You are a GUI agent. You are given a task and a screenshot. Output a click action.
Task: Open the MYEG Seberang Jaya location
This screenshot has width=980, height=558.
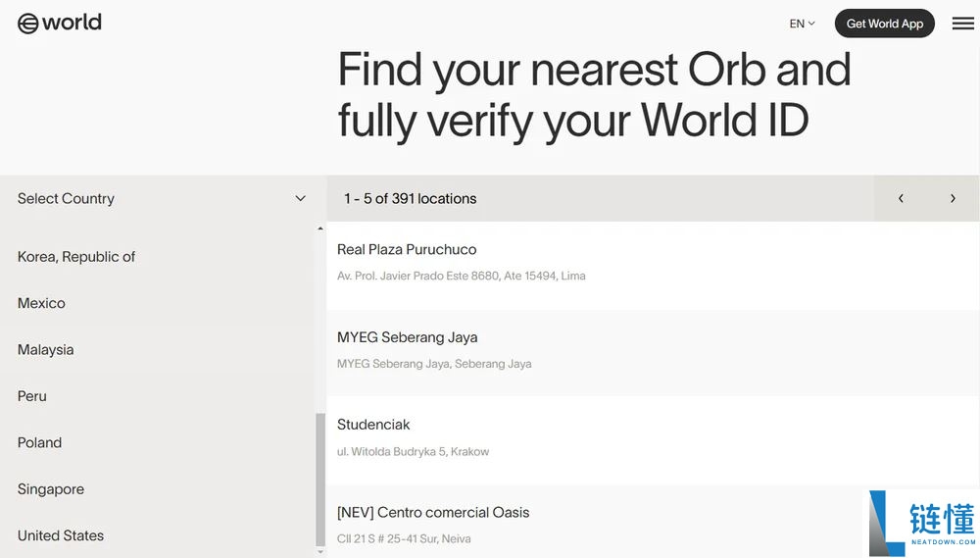coord(653,353)
